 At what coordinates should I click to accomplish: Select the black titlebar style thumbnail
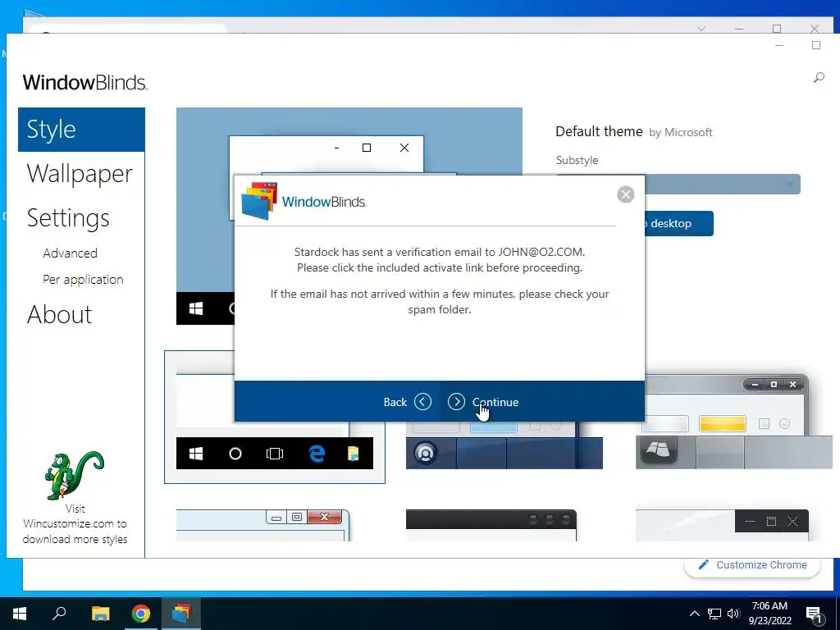(491, 525)
